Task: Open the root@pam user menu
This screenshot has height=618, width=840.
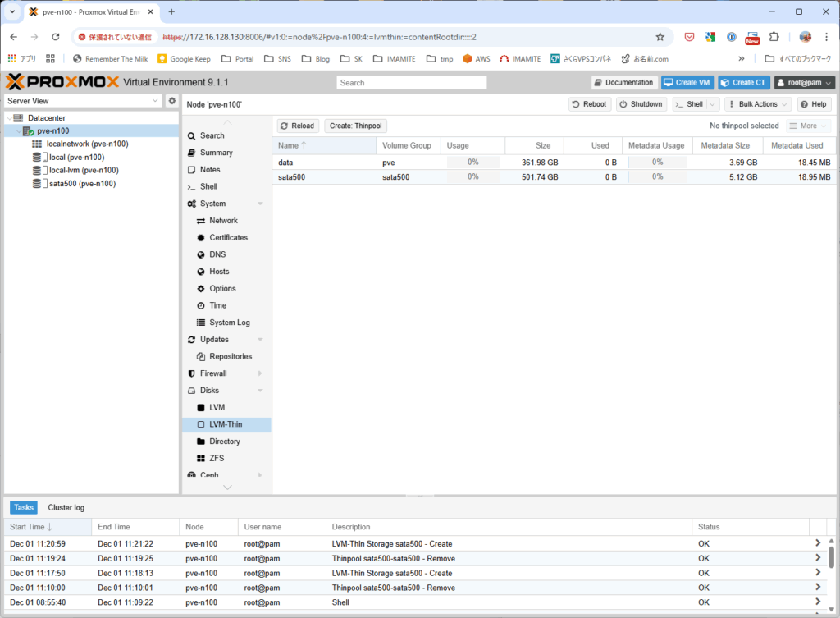Action: click(804, 83)
